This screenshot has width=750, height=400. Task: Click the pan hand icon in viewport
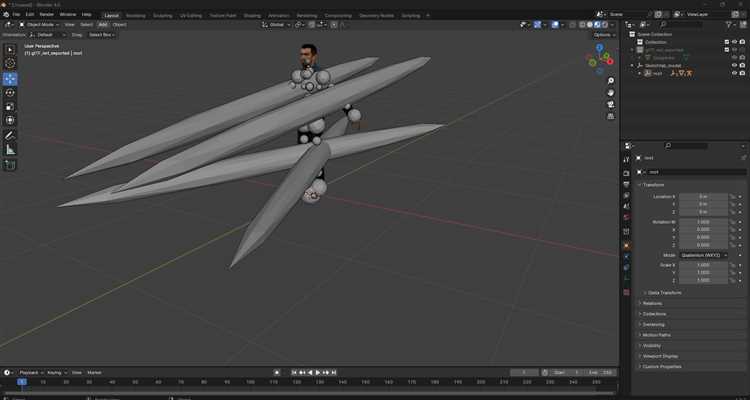coord(611,92)
